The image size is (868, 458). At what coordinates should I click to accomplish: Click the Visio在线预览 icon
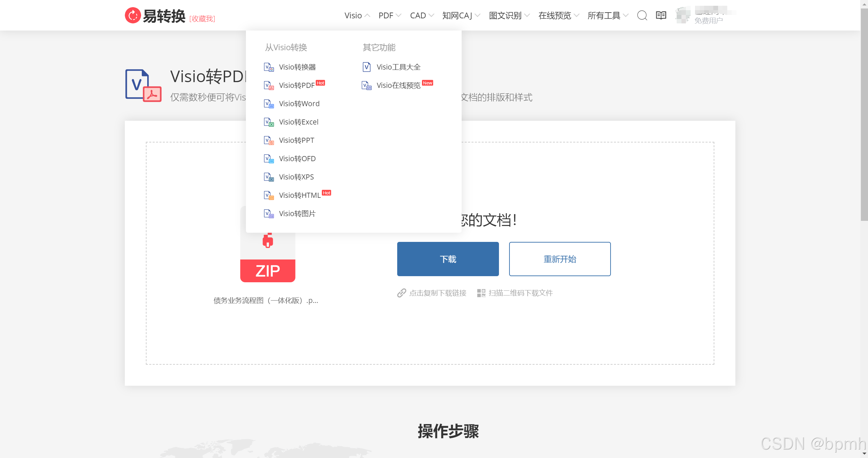(366, 85)
